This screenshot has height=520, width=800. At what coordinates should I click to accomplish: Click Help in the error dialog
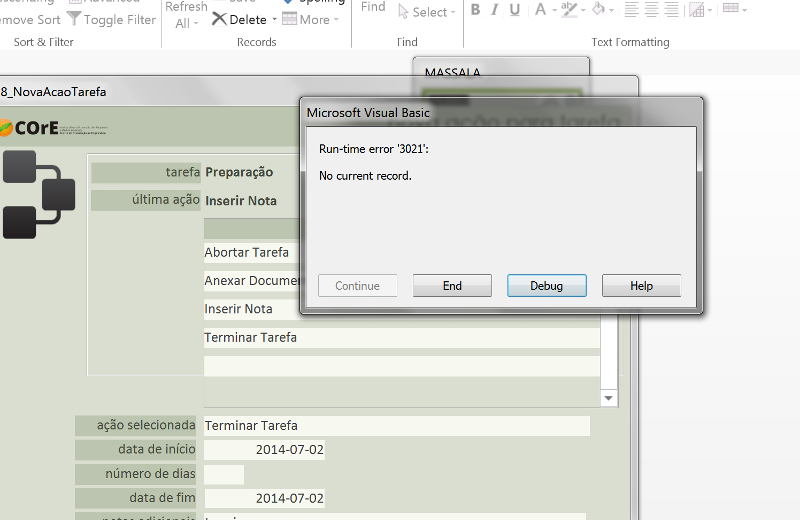tap(641, 286)
